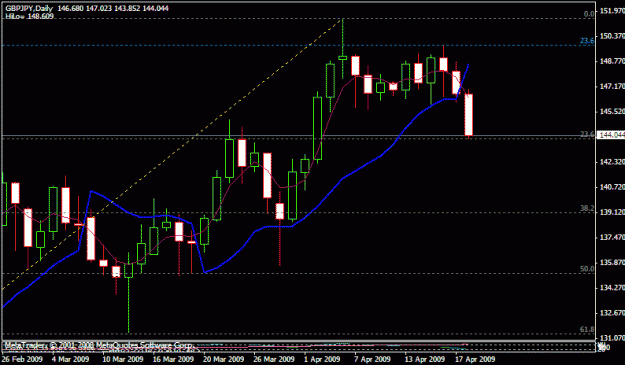Select the 61.8 Fibonacci level label
This screenshot has height=365, width=625.
[587, 329]
